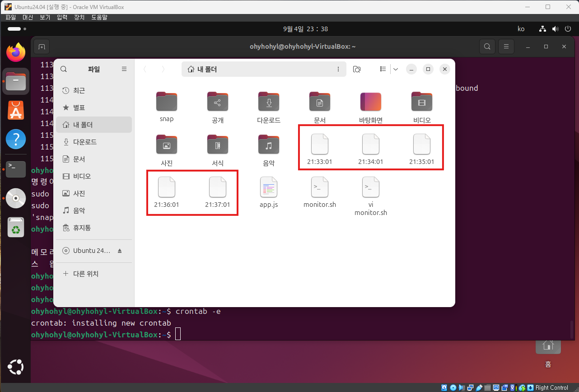Open the 다운로드 folder icon in grid
Image resolution: width=579 pixels, height=392 pixels.
click(x=269, y=107)
